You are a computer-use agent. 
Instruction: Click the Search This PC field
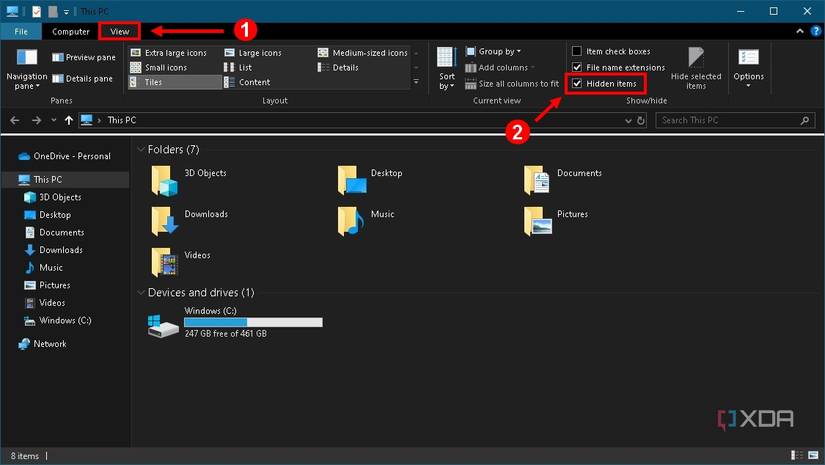click(x=735, y=120)
